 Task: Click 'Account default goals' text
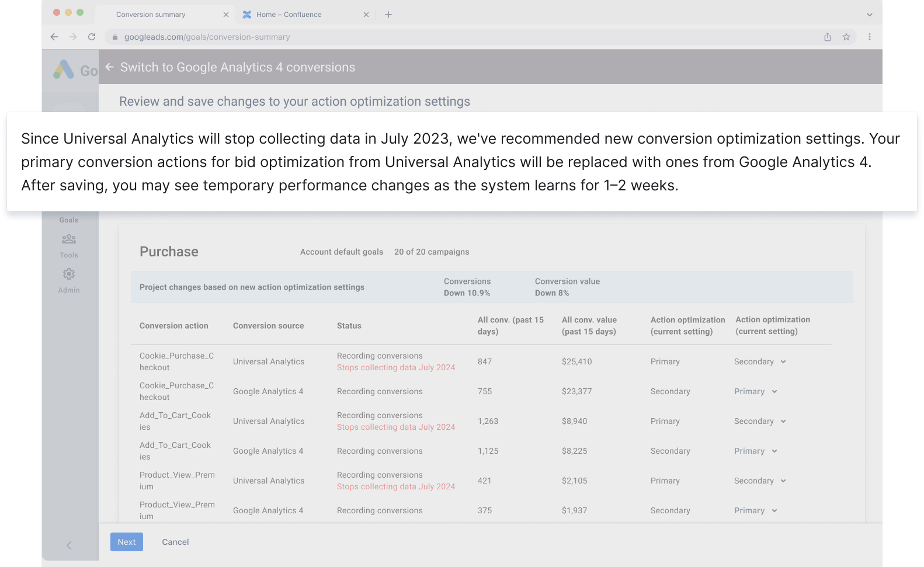342,252
